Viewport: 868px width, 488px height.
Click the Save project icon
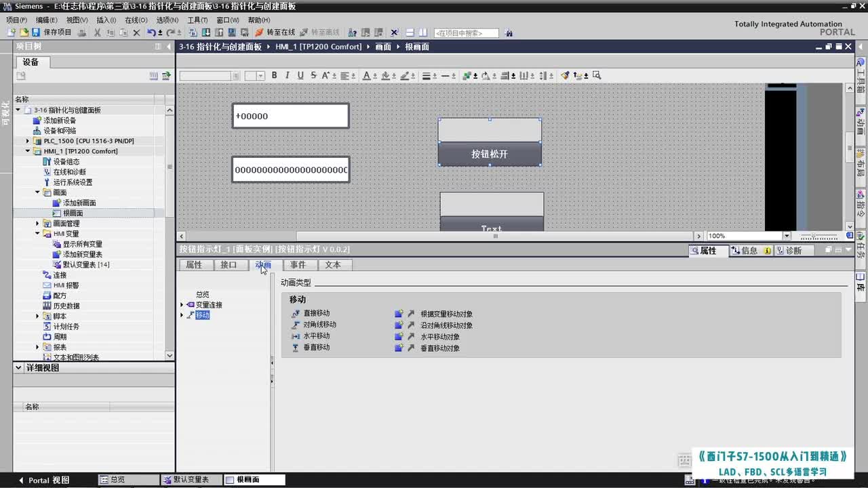(x=35, y=33)
